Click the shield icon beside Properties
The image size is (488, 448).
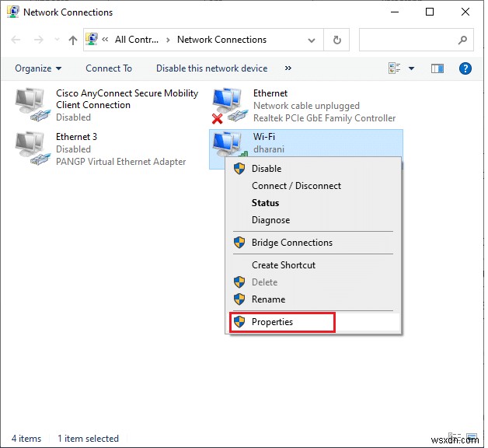coord(239,322)
